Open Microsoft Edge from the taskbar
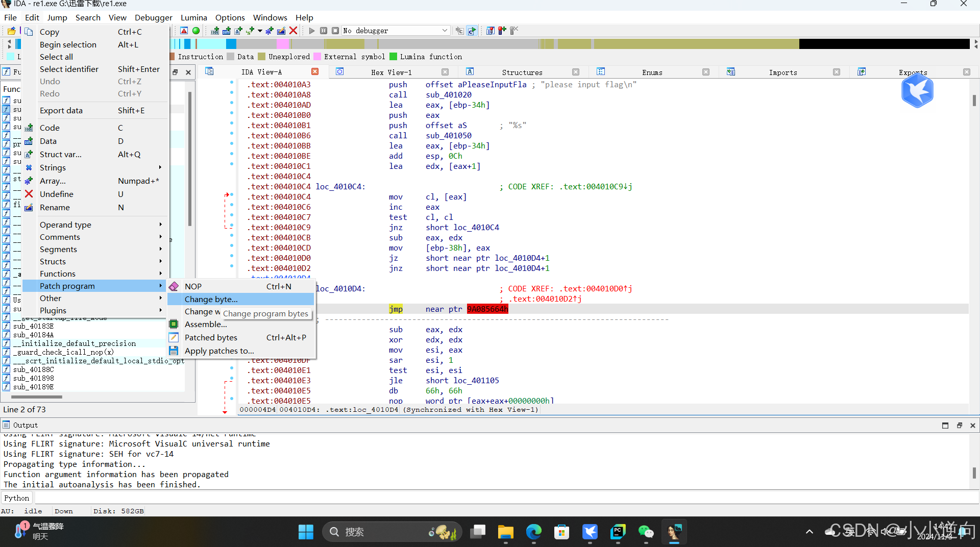Viewport: 980px width, 547px height. 533,531
